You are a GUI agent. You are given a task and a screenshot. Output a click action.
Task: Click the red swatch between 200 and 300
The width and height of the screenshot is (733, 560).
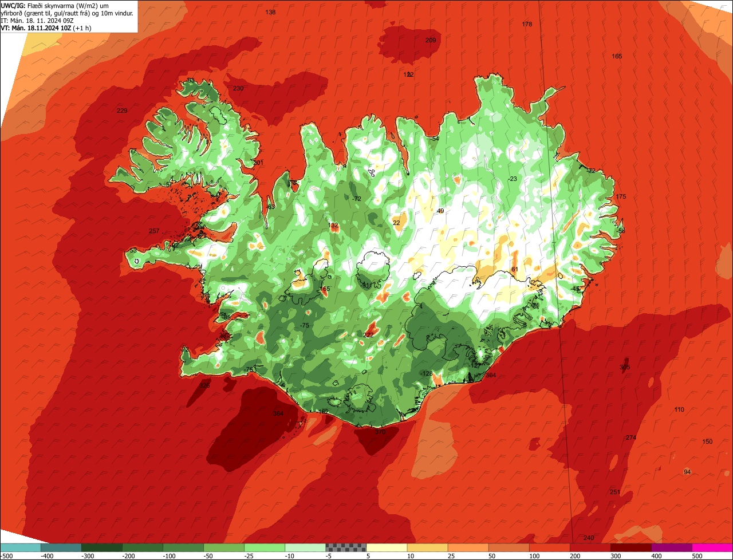coord(589,547)
